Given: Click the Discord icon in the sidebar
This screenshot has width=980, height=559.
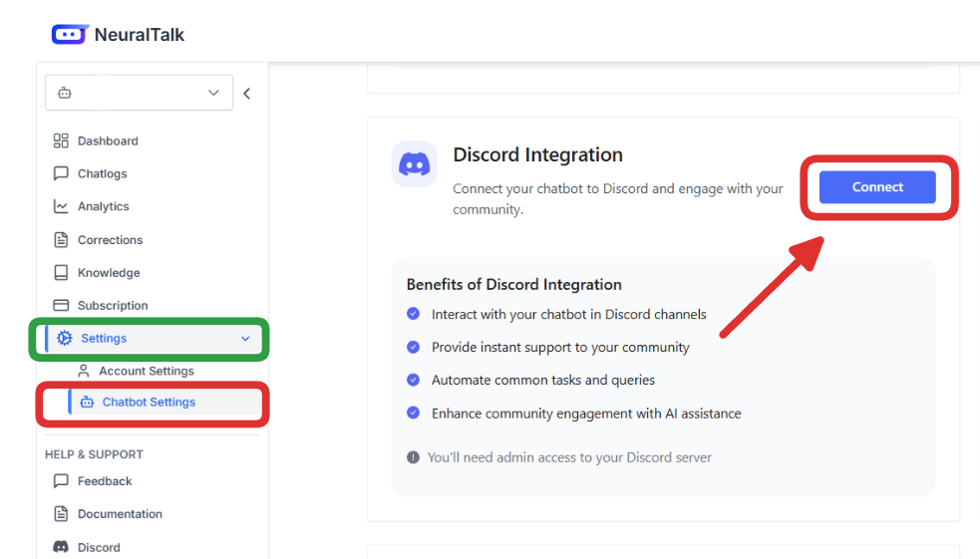Looking at the screenshot, I should click(x=61, y=547).
